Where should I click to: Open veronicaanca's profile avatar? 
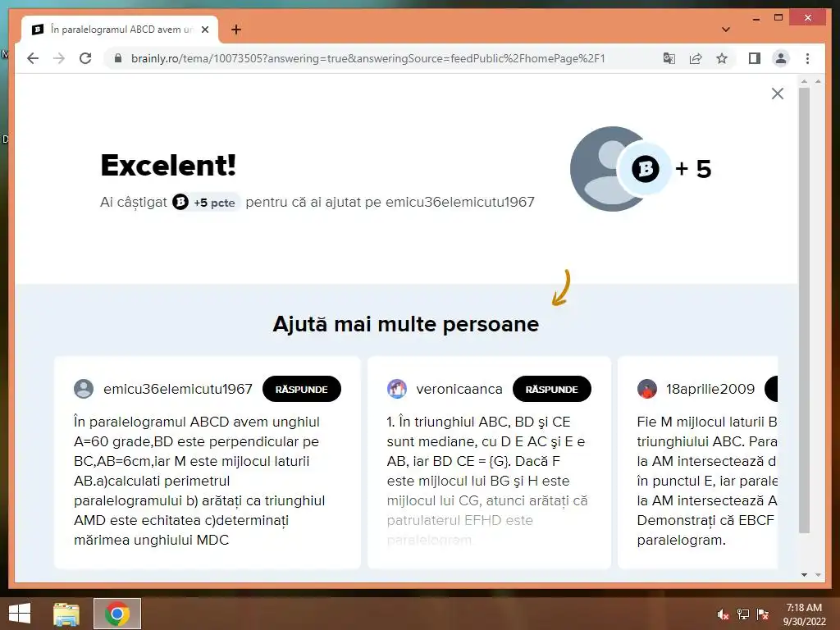pyautogui.click(x=397, y=389)
